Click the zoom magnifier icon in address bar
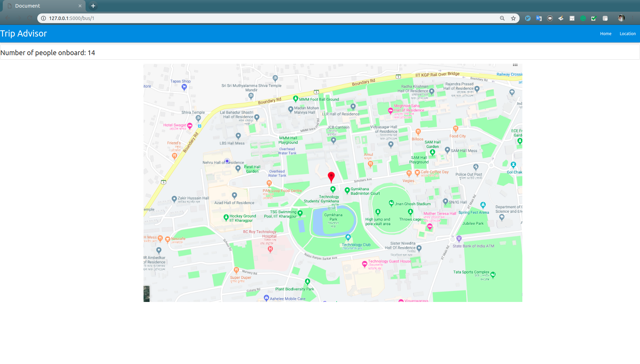 pos(502,18)
